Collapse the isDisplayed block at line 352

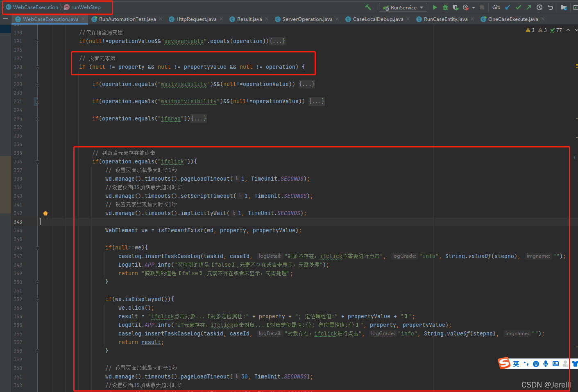(37, 299)
